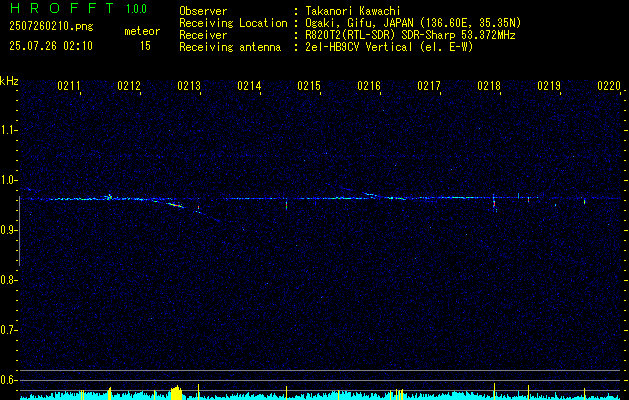Click the vertical meteor echo between 0214 and 0215

tap(286, 204)
